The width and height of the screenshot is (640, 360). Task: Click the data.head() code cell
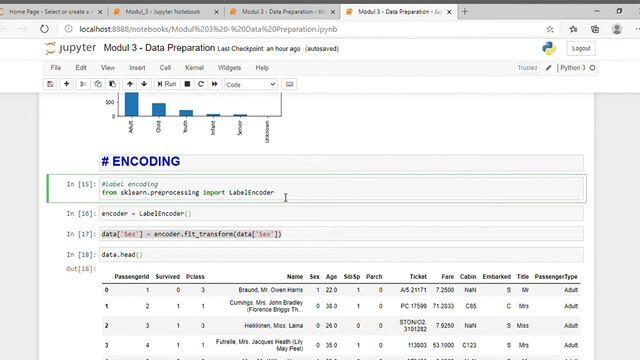pyautogui.click(x=342, y=255)
